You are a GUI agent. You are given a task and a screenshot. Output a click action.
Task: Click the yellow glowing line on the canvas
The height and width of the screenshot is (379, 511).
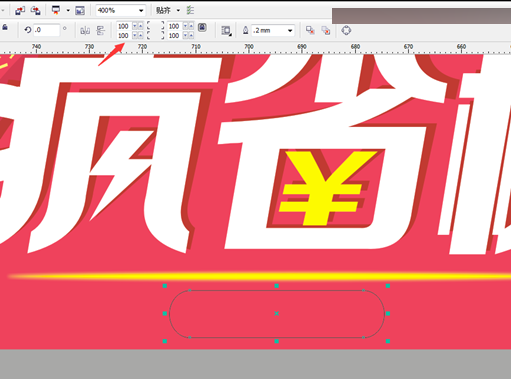[x=259, y=276]
